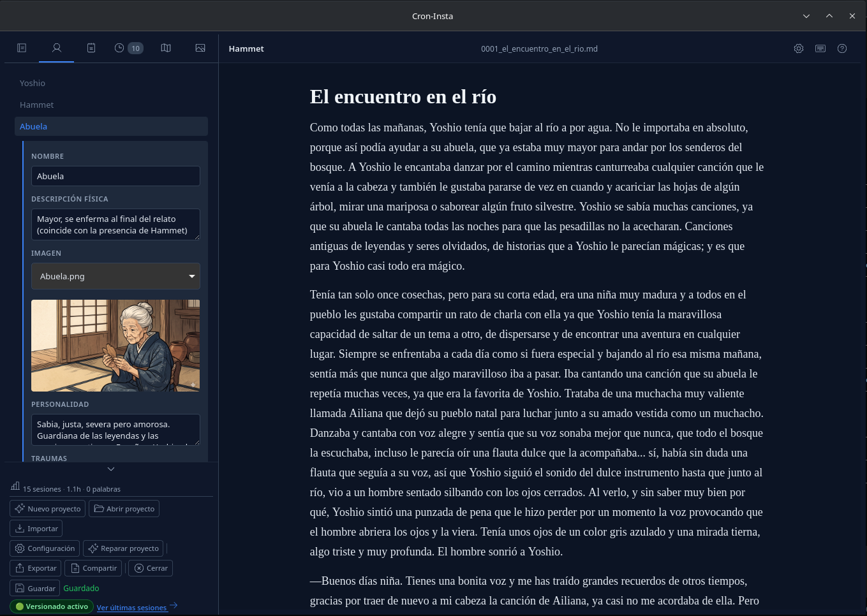Open the image gallery tab
The width and height of the screenshot is (867, 616).
point(200,48)
